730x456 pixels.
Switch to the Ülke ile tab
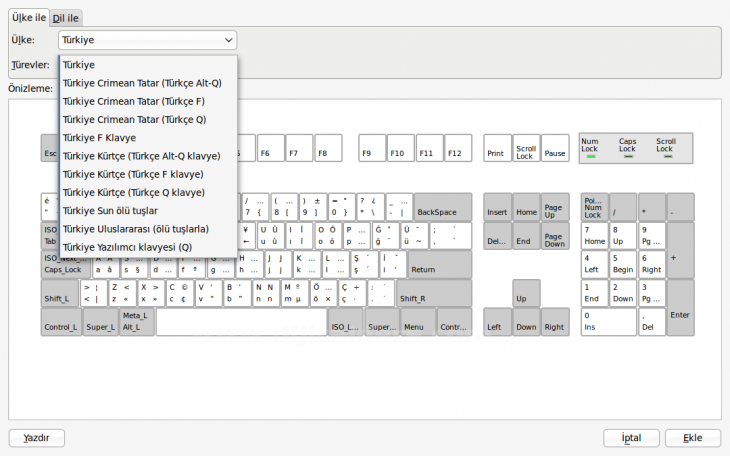pyautogui.click(x=28, y=17)
